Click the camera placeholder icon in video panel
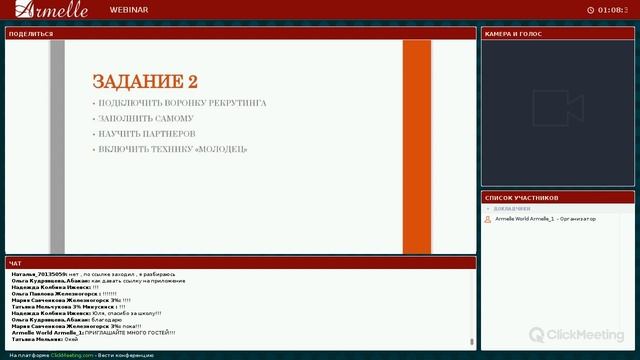The height and width of the screenshot is (360, 640). point(558,108)
